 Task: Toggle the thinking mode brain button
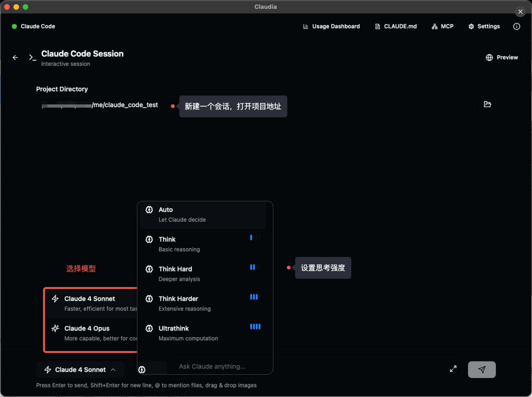coord(142,369)
